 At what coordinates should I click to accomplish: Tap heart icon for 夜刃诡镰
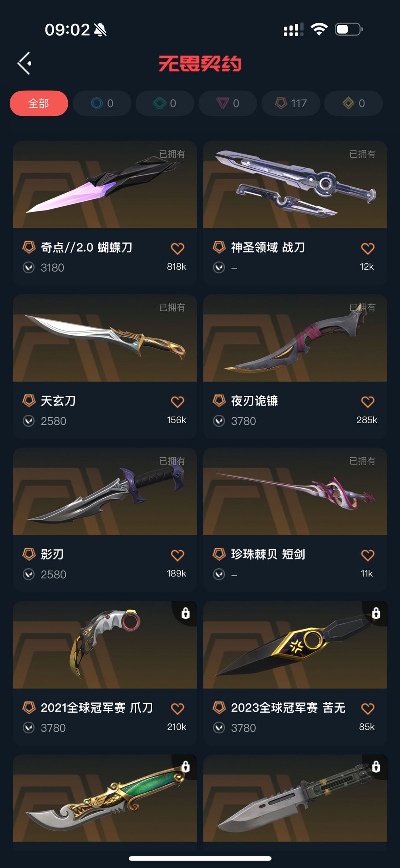(368, 402)
